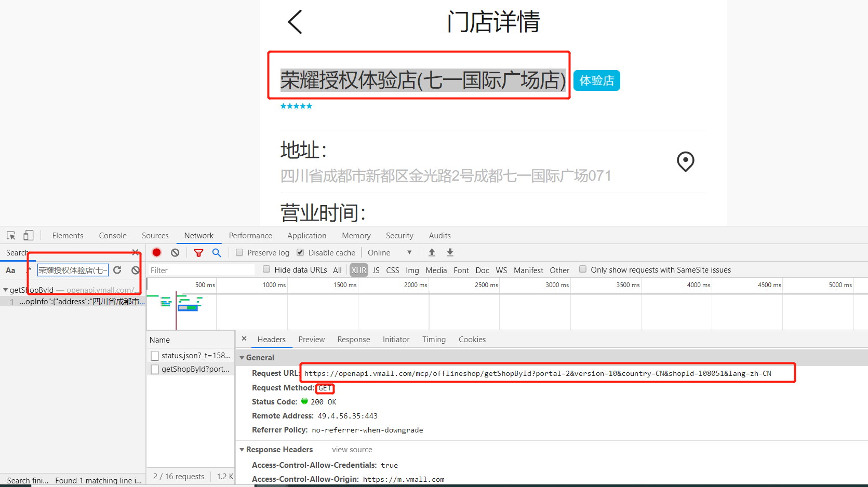Show the Preview tab of request

tap(312, 339)
